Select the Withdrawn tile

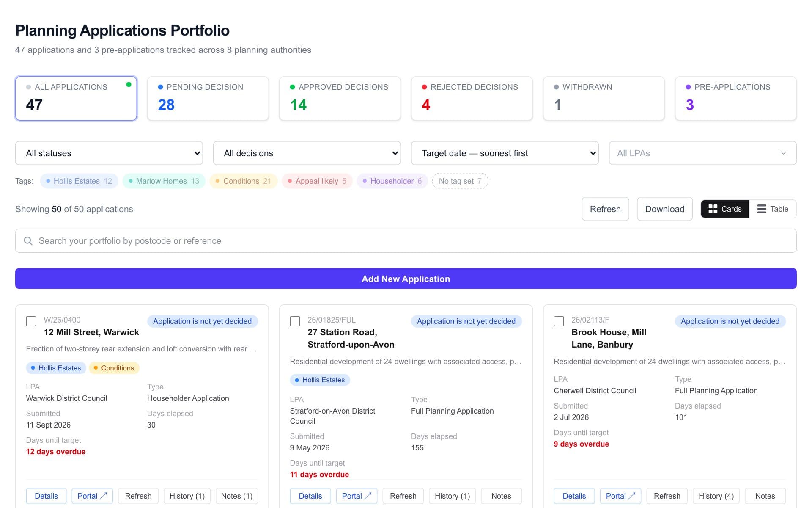pyautogui.click(x=604, y=98)
